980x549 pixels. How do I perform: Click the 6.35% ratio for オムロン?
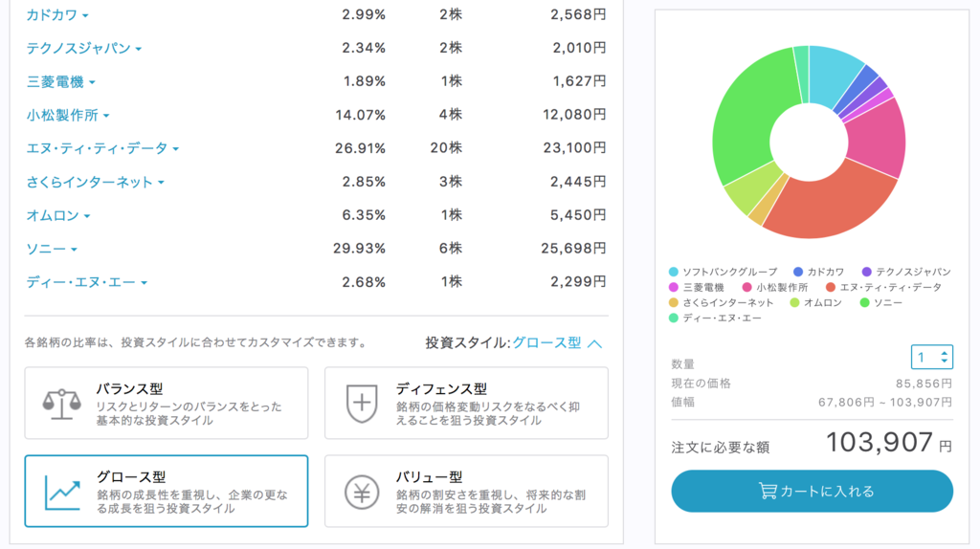[x=364, y=215]
